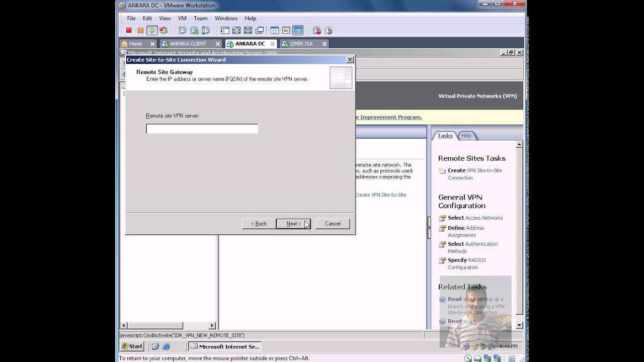Click Create VPN Site-to-Site Connection link
644x362 pixels.
click(x=475, y=174)
